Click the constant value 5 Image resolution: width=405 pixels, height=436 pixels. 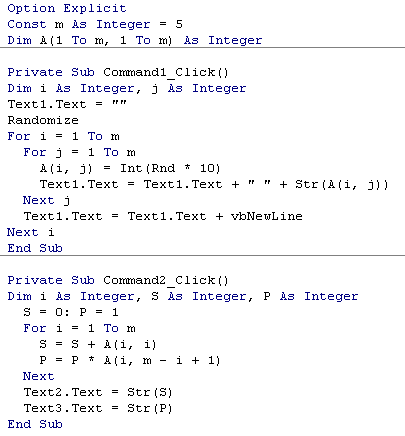point(179,24)
